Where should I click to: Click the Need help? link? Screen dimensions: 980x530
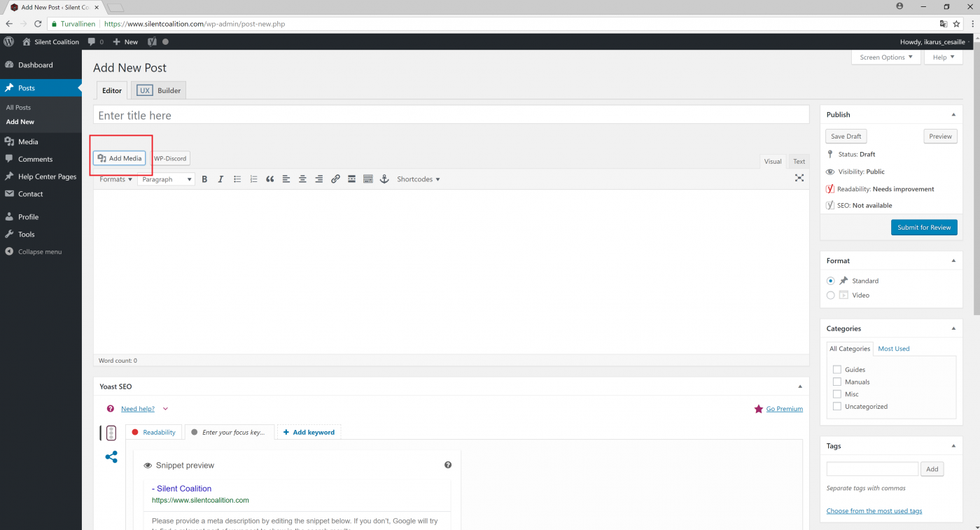tap(138, 409)
